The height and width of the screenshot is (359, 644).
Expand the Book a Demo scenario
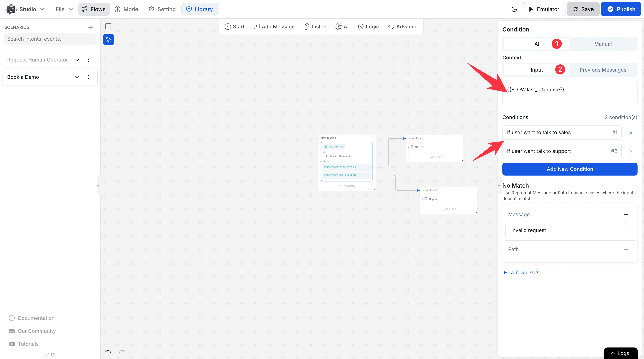click(x=77, y=77)
